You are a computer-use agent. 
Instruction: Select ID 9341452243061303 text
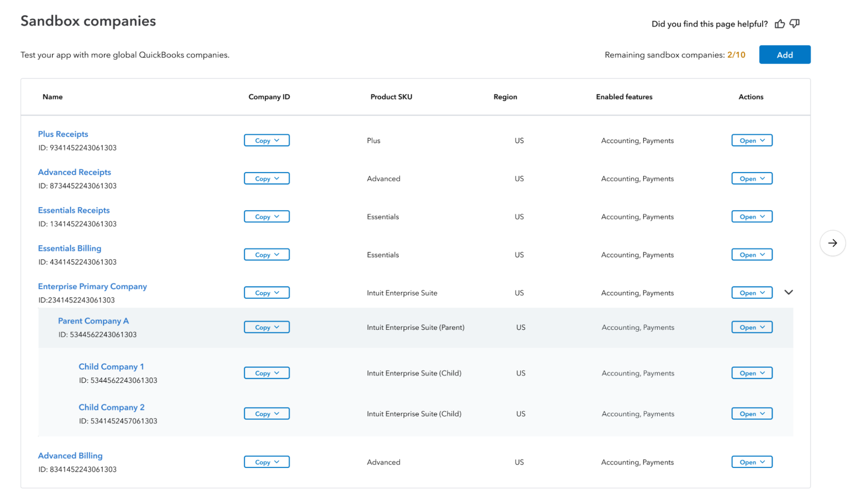coord(77,148)
